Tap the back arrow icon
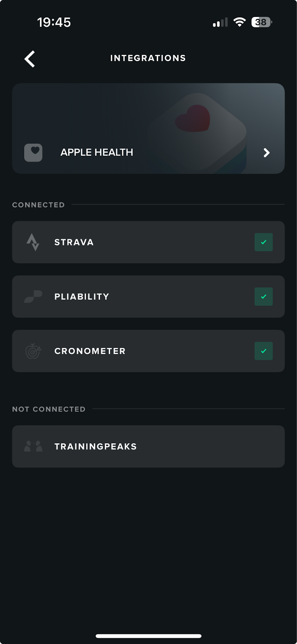The image size is (297, 644). 30,59
